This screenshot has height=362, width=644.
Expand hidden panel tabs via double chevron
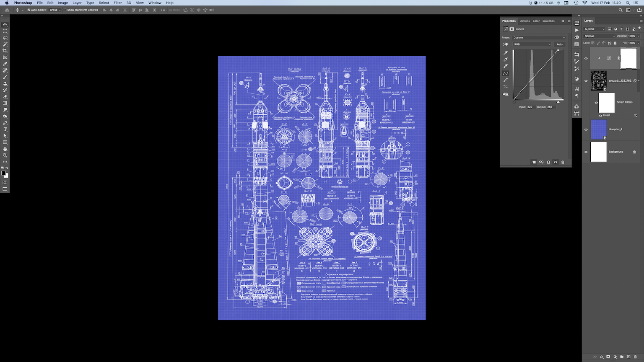click(563, 21)
